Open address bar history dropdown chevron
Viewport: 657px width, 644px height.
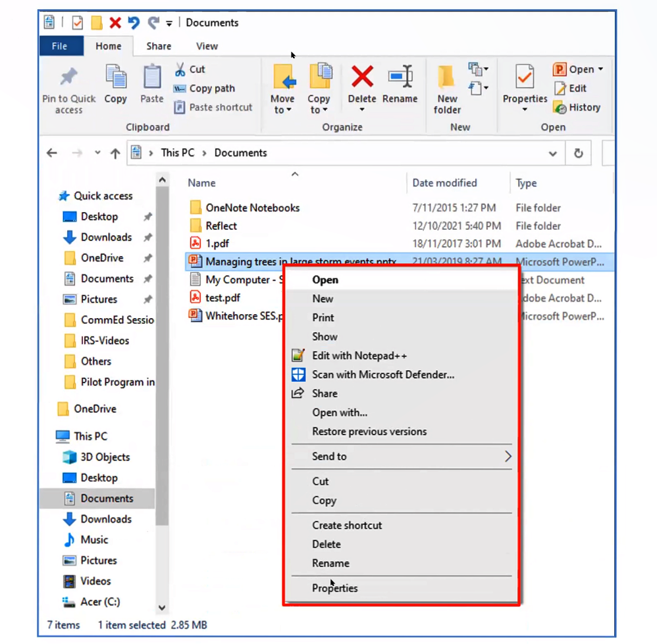click(553, 153)
